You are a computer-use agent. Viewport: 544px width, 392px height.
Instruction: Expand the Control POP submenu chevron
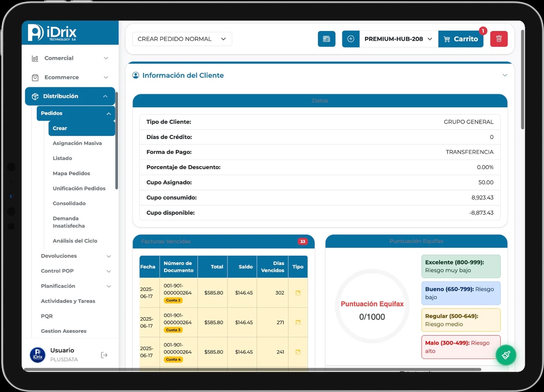pyautogui.click(x=109, y=271)
